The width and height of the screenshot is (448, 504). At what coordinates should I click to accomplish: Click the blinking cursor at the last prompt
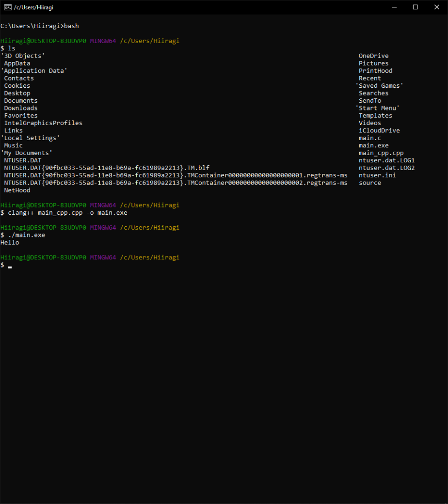click(x=10, y=266)
